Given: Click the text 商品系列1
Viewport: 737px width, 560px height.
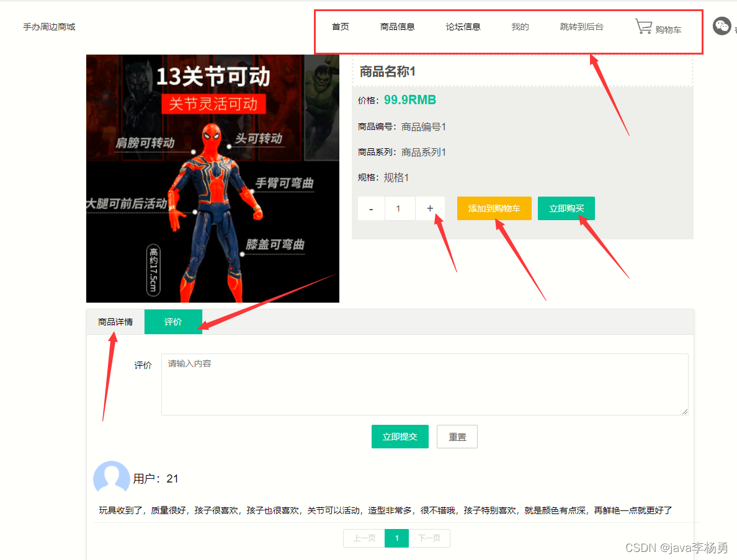Looking at the screenshot, I should pyautogui.click(x=424, y=152).
